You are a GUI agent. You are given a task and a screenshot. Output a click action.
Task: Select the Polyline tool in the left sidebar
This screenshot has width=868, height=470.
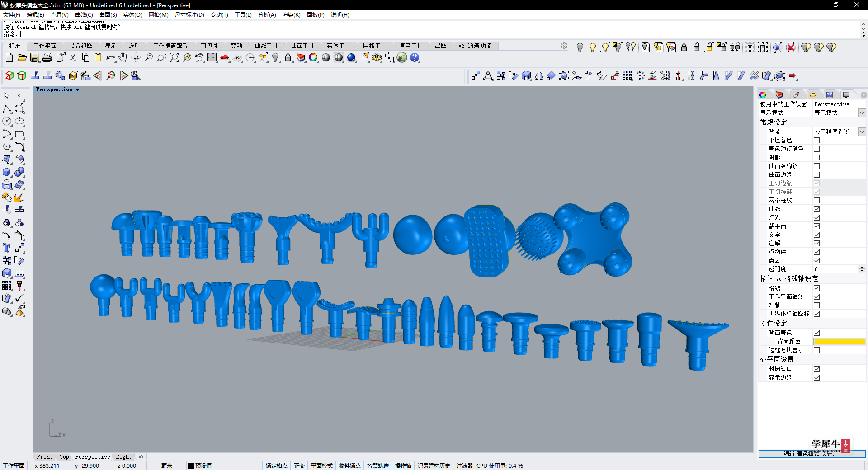point(7,109)
